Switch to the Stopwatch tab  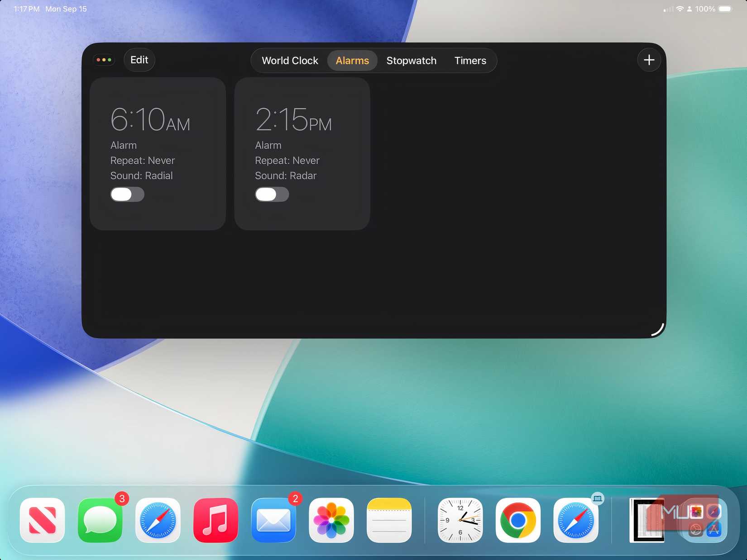pyautogui.click(x=411, y=60)
